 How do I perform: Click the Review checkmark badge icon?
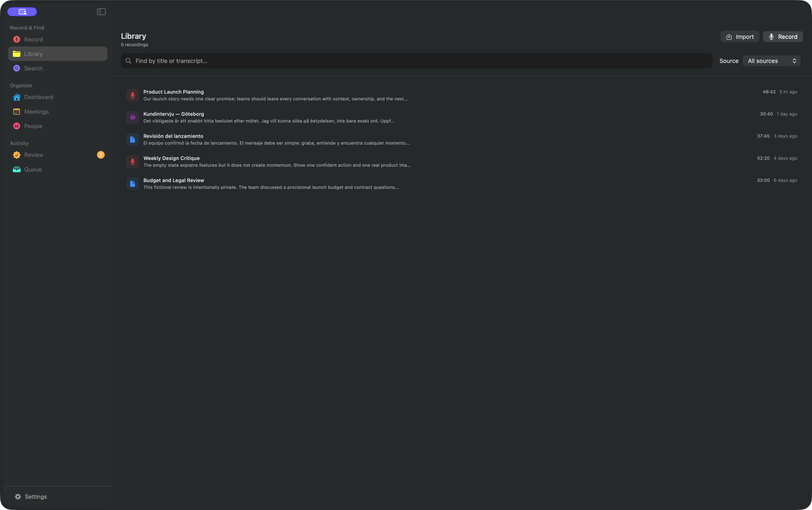click(x=16, y=155)
